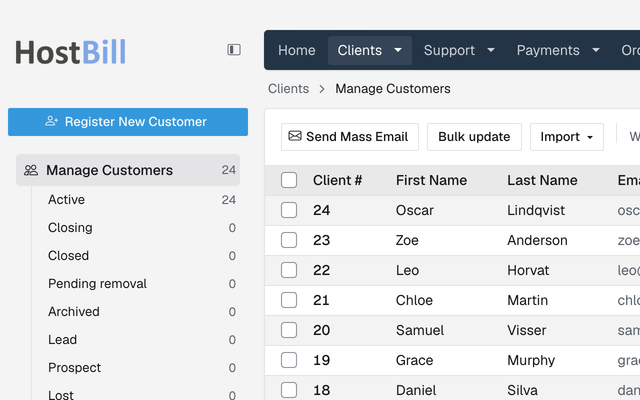The image size is (640, 400).
Task: Open client number 23
Action: (321, 240)
